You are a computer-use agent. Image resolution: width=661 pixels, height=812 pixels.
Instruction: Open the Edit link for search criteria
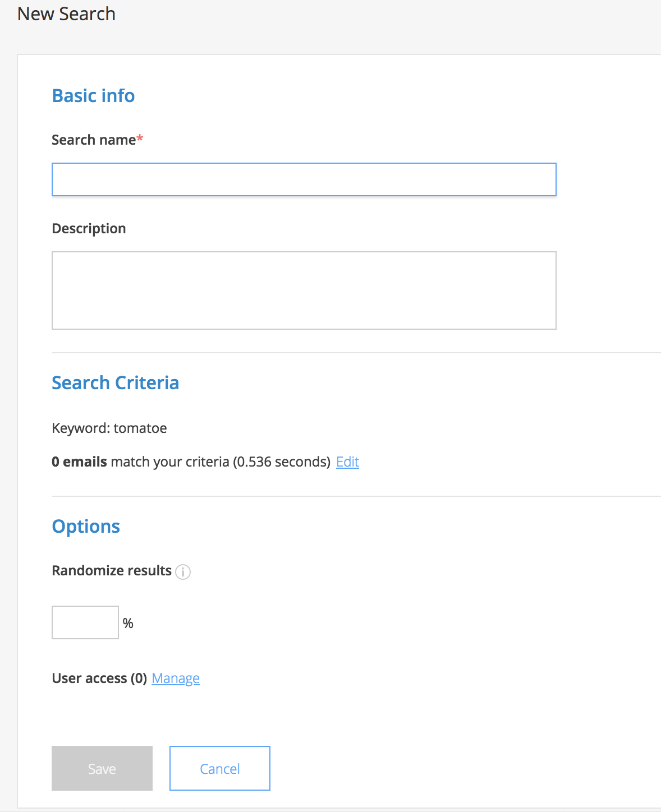coord(347,462)
